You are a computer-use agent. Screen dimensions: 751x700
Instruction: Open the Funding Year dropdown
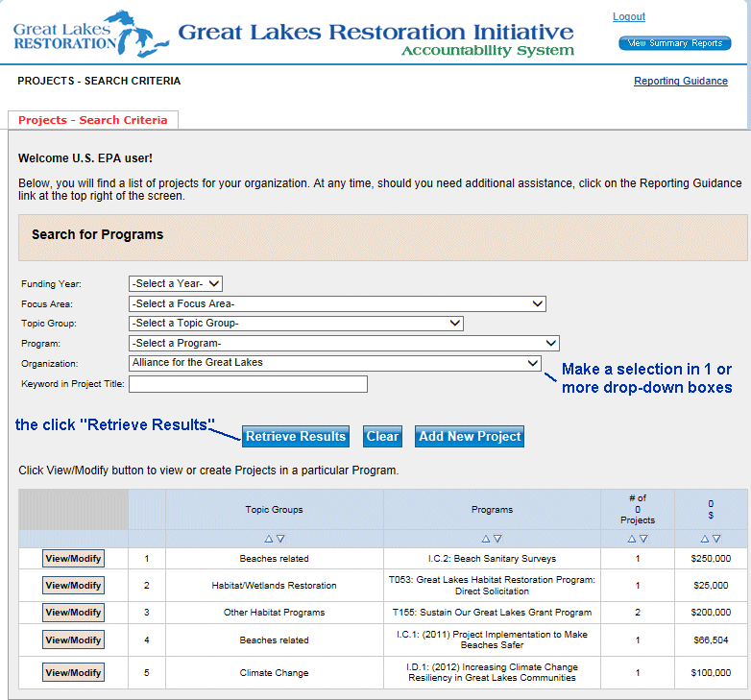(x=176, y=283)
